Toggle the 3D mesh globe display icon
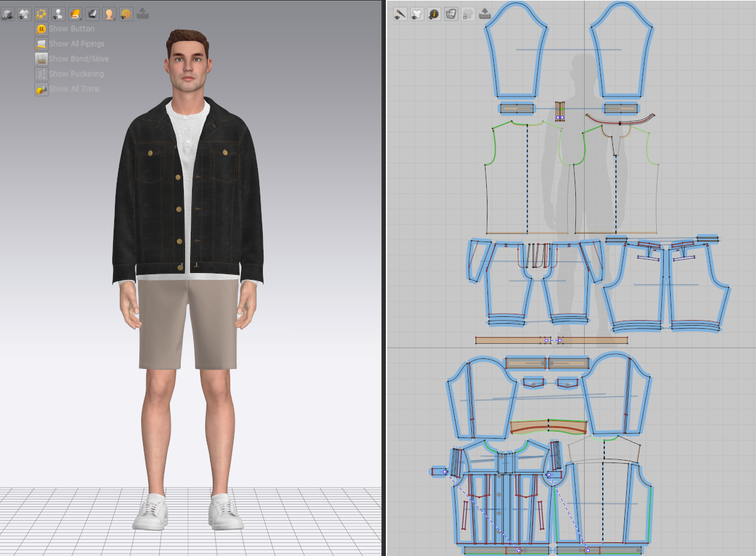756x556 pixels. point(126,13)
